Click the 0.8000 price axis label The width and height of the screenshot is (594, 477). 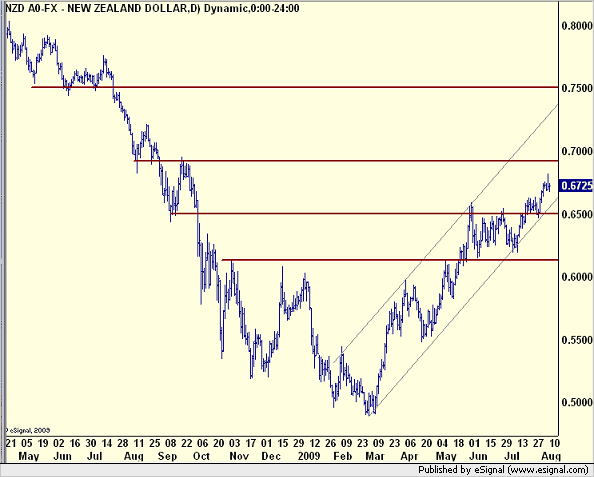[x=577, y=26]
